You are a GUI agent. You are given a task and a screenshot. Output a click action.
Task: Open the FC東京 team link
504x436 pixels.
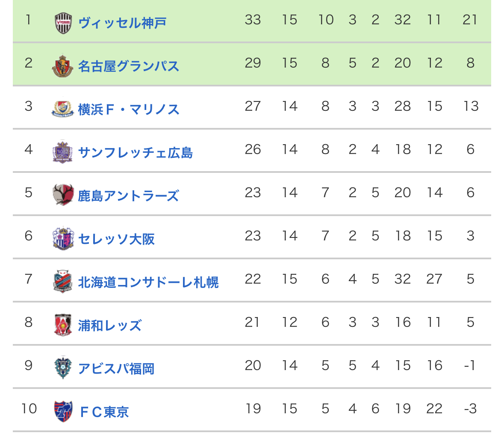coord(104,412)
